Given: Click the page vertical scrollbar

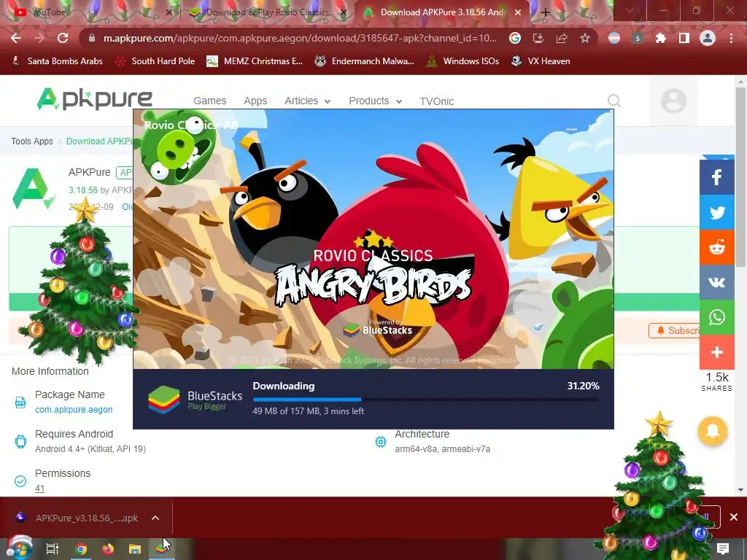Looking at the screenshot, I should coord(740,176).
